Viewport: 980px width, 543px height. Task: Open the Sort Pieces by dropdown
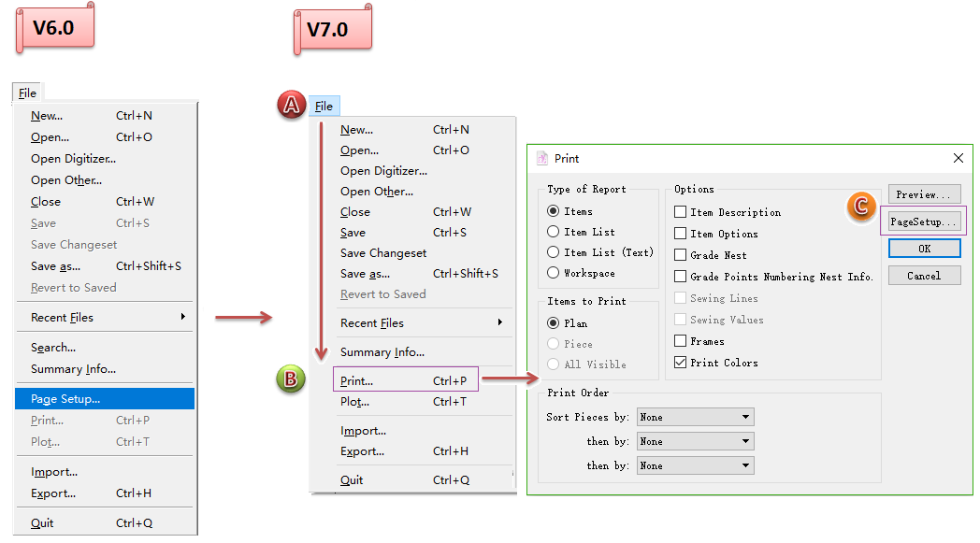pyautogui.click(x=695, y=417)
